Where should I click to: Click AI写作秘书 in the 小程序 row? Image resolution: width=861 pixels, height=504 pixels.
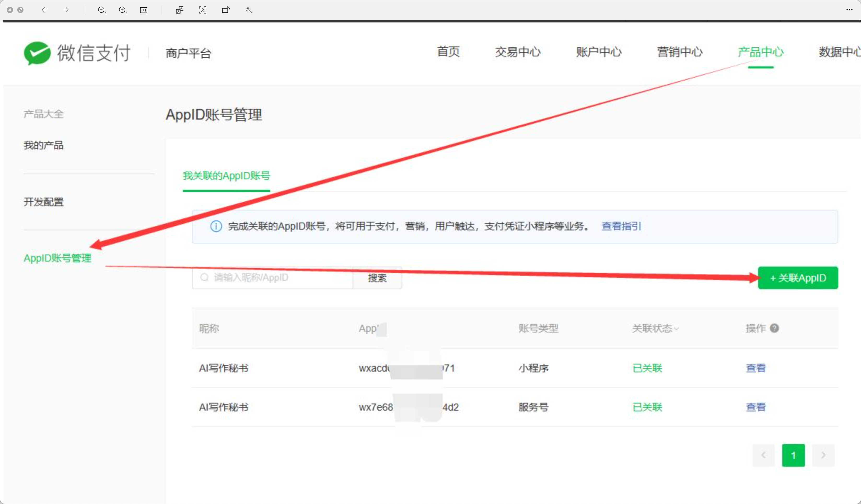coord(224,368)
